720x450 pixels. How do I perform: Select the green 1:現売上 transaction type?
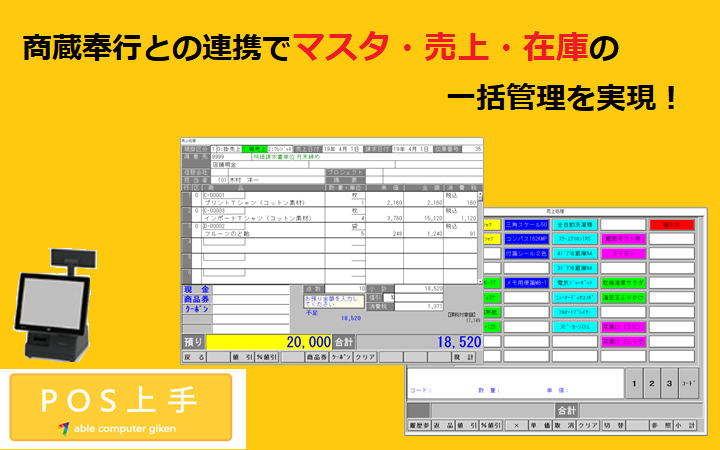(254, 149)
